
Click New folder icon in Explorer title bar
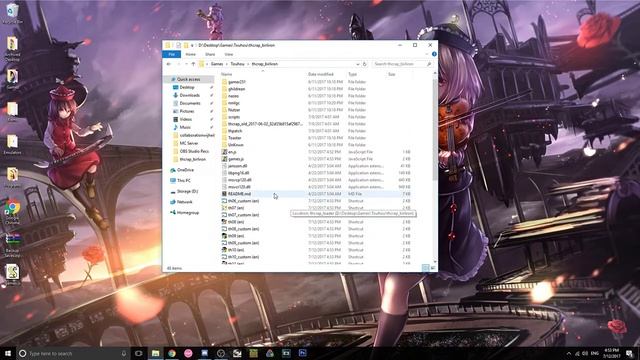click(x=186, y=45)
